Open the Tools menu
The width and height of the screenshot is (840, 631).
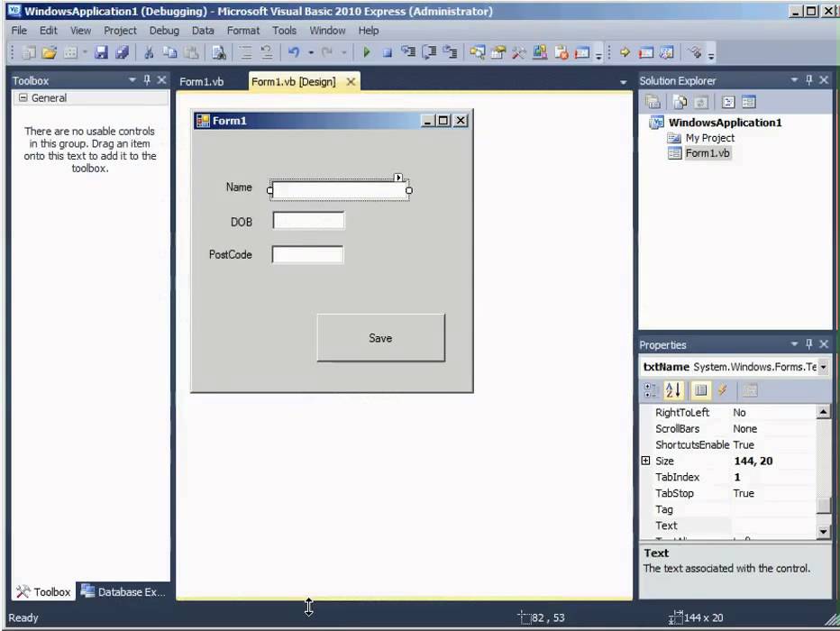click(x=284, y=31)
